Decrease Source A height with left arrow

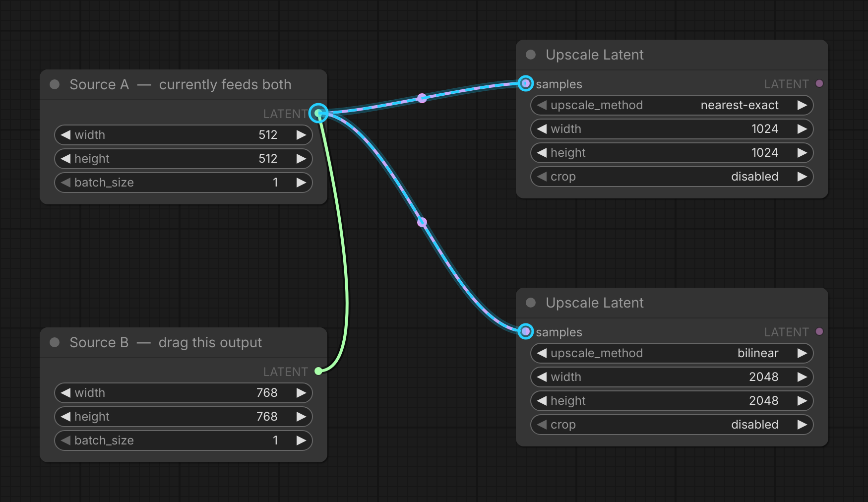pos(65,159)
